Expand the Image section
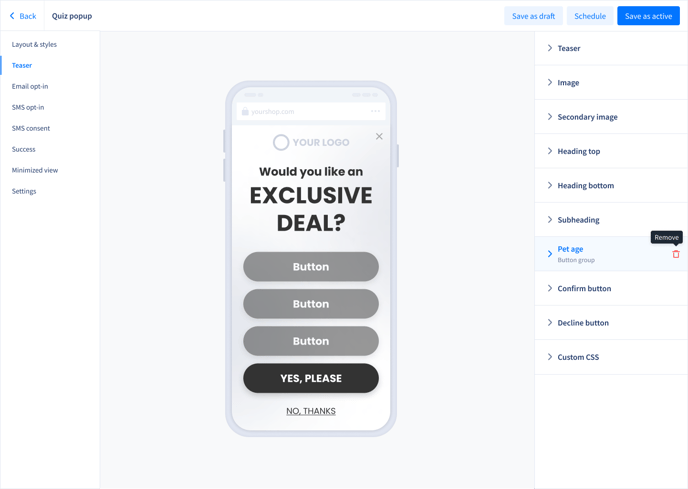Image resolution: width=688 pixels, height=489 pixels. pos(611,83)
